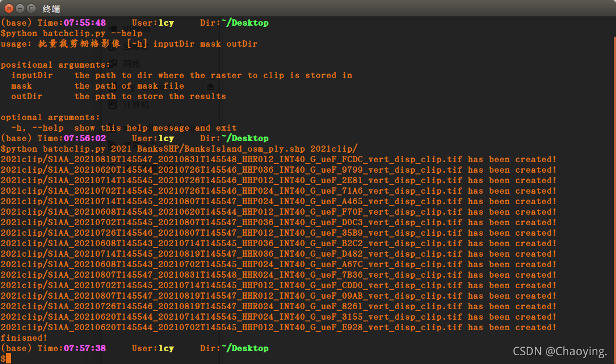
Task: Click the output line containing 'ueF_A67C'
Action: coord(278,264)
